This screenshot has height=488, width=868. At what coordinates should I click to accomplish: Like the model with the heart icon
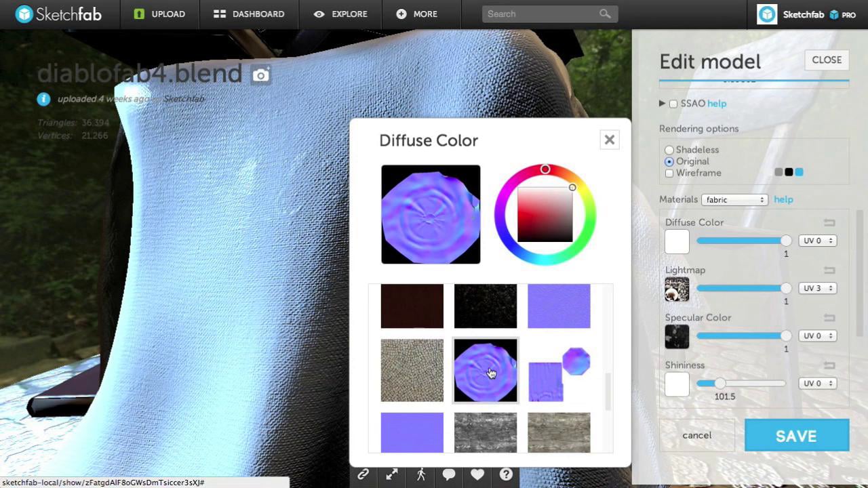point(477,474)
